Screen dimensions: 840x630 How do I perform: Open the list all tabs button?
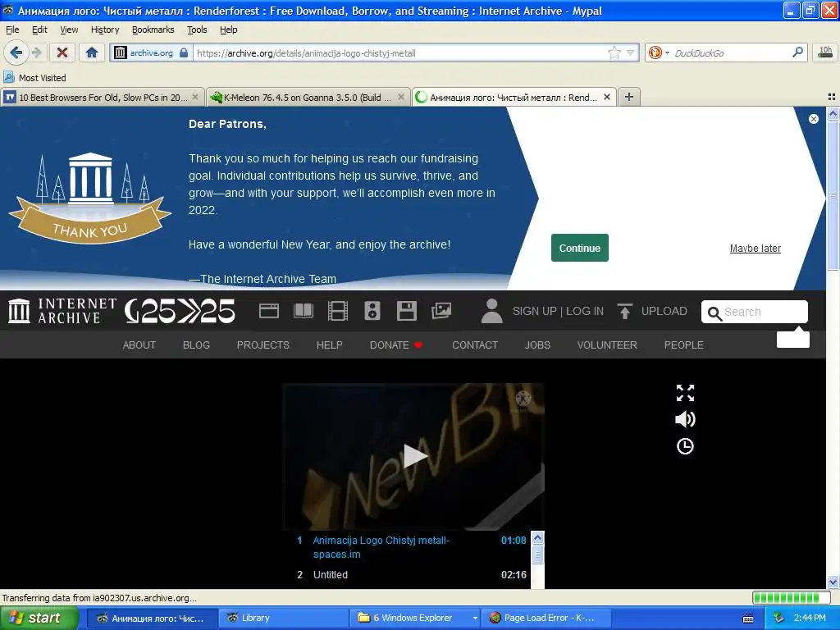point(832,97)
